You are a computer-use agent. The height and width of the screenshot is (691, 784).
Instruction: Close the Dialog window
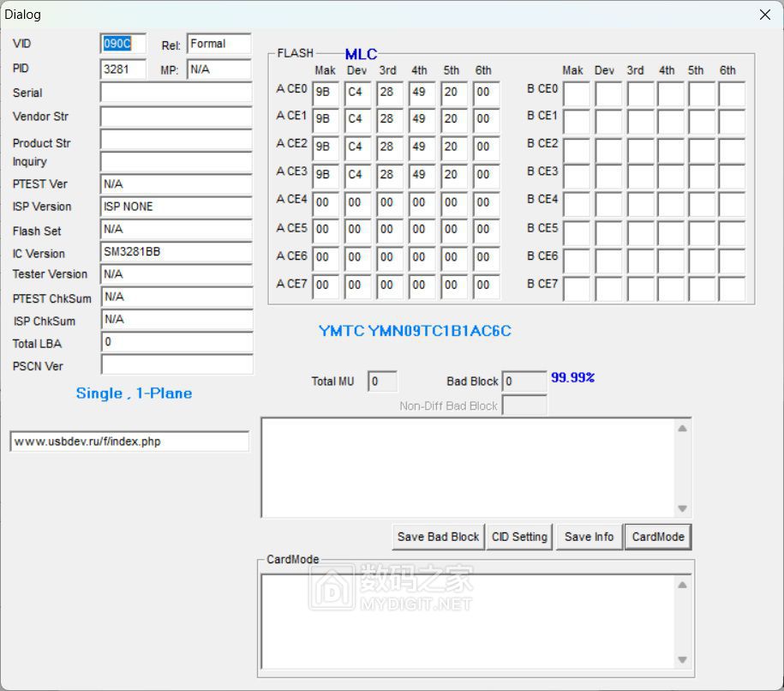click(764, 15)
